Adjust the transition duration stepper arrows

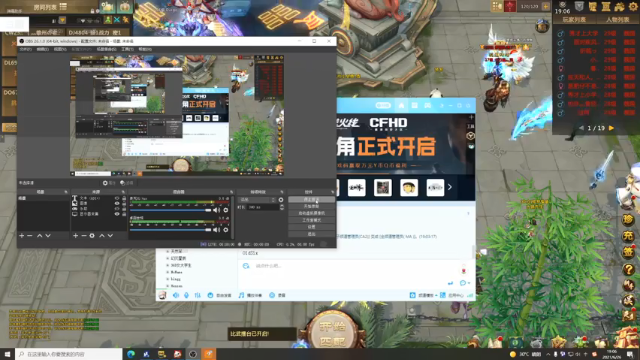pyautogui.click(x=282, y=207)
